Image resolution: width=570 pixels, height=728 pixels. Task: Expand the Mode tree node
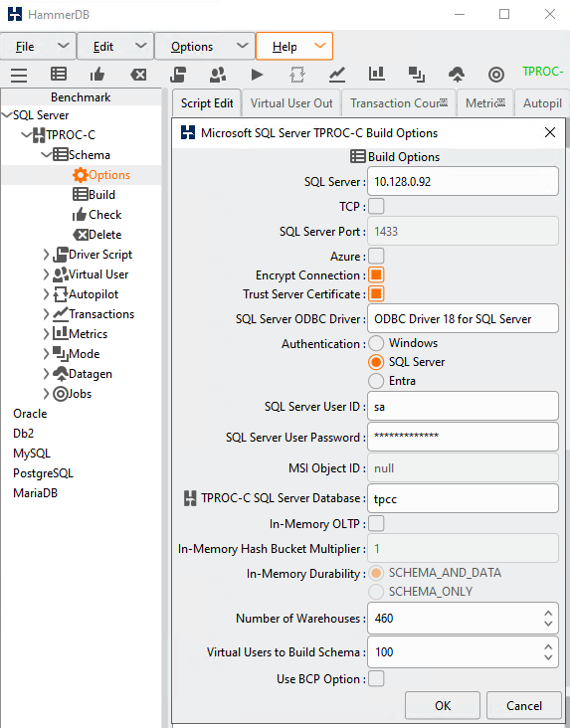46,354
